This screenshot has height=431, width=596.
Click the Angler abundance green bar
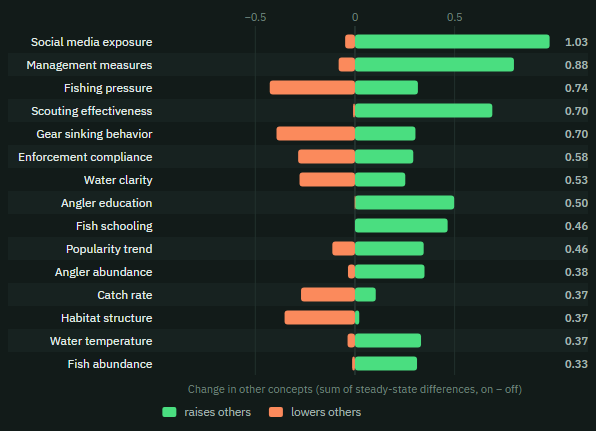coord(390,272)
